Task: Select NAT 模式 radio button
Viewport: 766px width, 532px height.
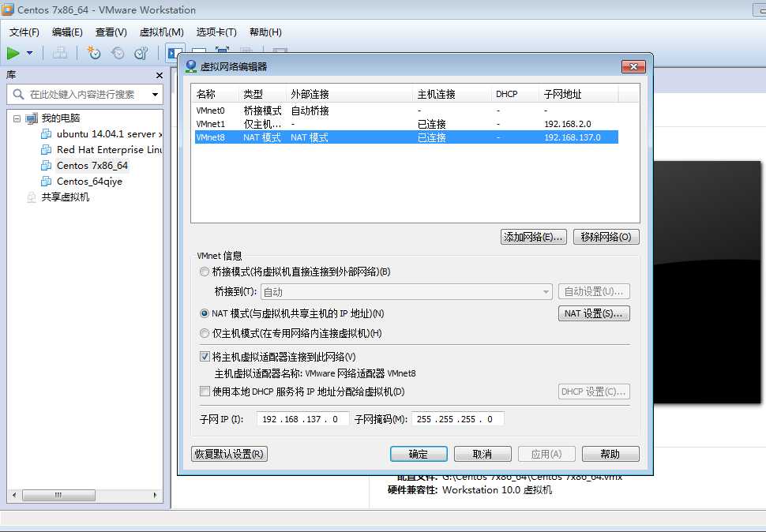Action: 205,313
